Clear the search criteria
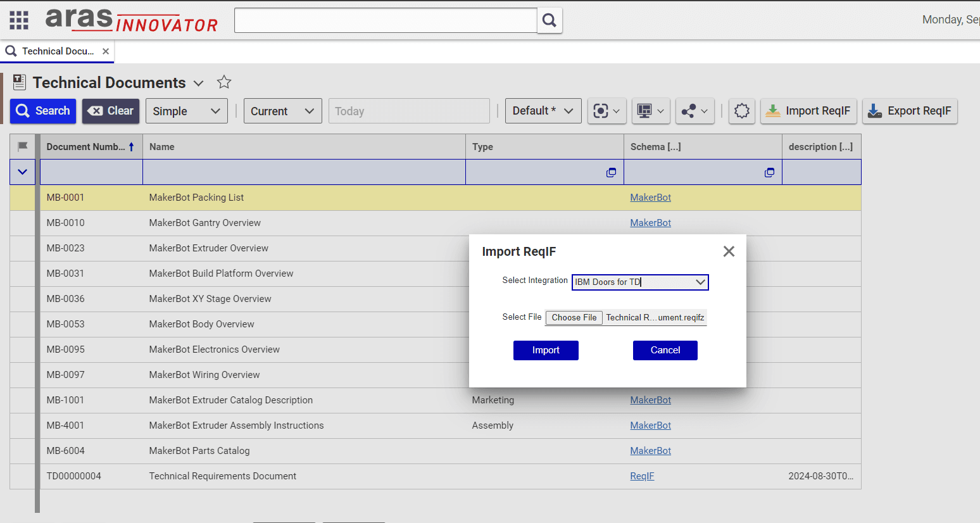Screen dimensions: 980x523 pyautogui.click(x=111, y=111)
